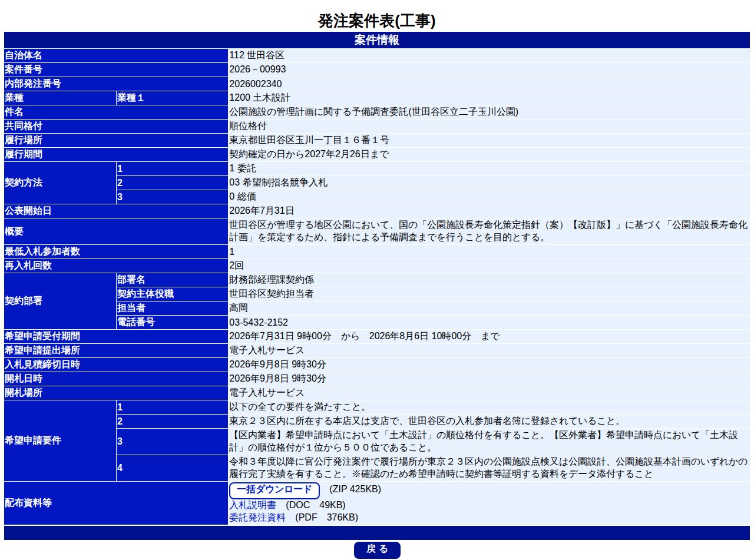Viewport: 754px width, 560px height.
Task: Click the 概要 description paragraph
Action: [x=488, y=231]
